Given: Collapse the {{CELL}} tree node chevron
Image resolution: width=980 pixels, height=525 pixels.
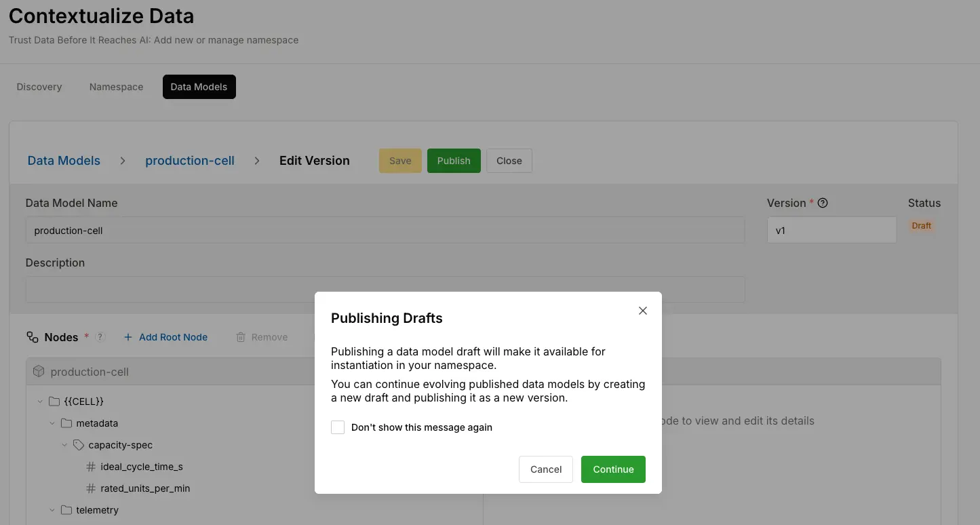Looking at the screenshot, I should pyautogui.click(x=40, y=402).
